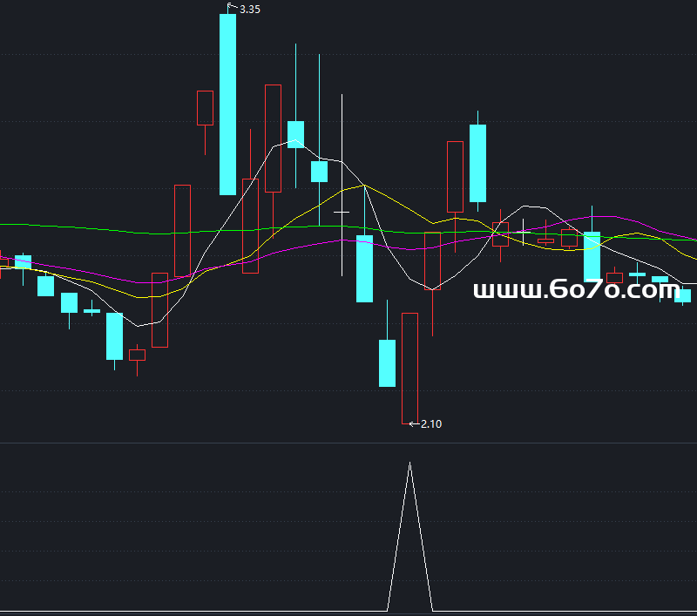Click the larger white cross doji near chart center
This screenshot has height=616, width=697.
pos(342,212)
